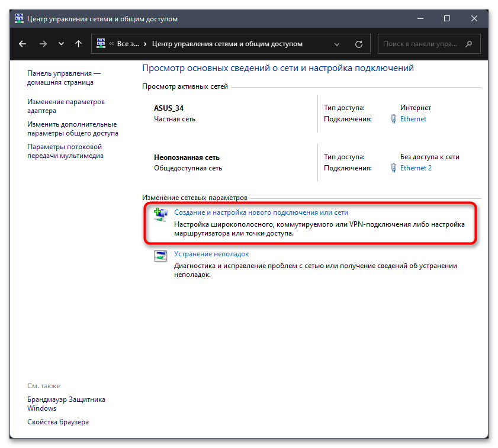The height and width of the screenshot is (448, 498).
Task: Click the page heading 'Просмотр основных сведений о сети'
Action: pos(278,68)
